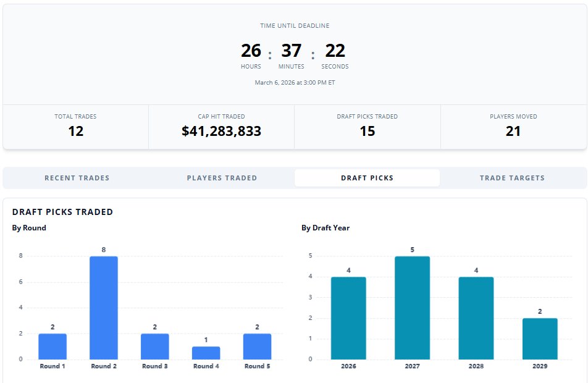
Task: Click the countdown hours value
Action: pyautogui.click(x=251, y=51)
